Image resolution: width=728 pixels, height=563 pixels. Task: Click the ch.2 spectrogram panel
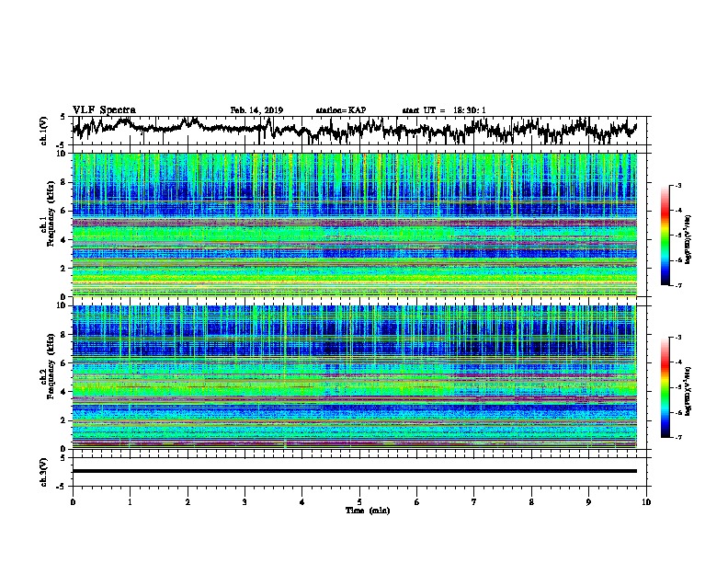[x=355, y=377]
